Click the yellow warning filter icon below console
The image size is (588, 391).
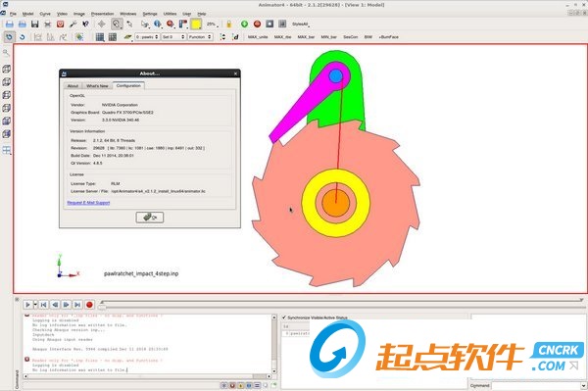pyautogui.click(x=240, y=385)
